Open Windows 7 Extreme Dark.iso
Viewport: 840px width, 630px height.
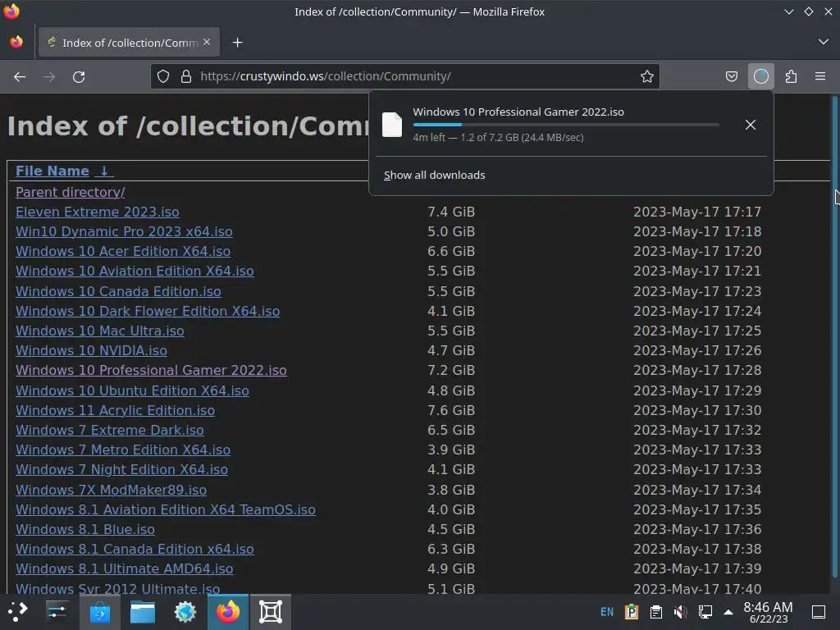click(110, 430)
